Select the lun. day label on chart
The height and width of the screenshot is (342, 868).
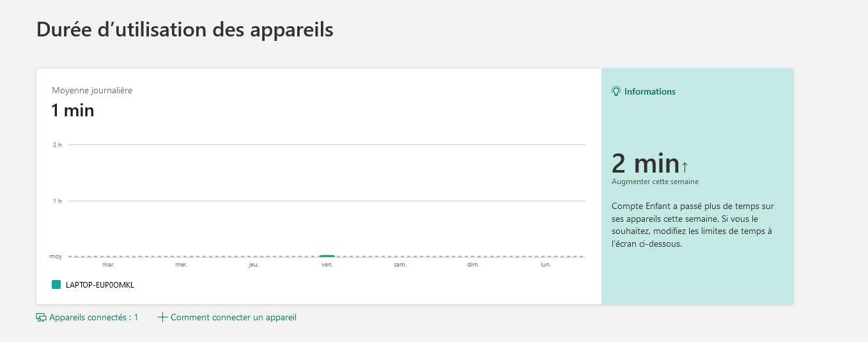click(546, 265)
